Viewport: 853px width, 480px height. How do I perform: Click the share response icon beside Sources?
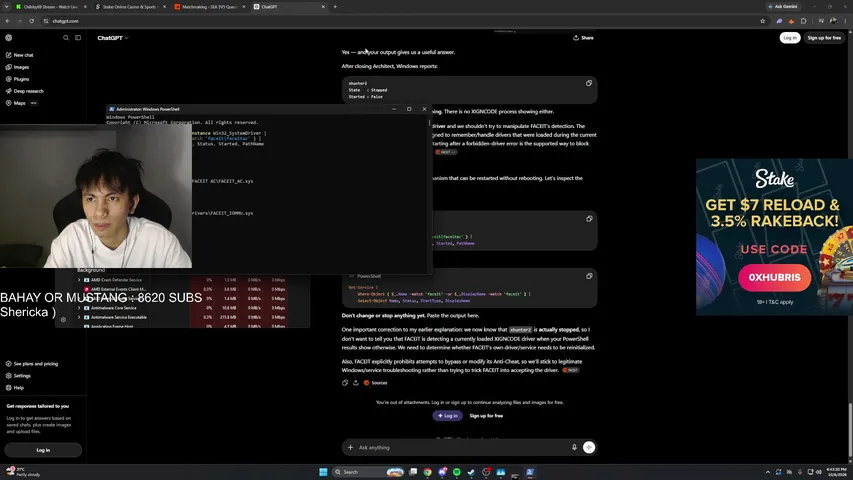coord(356,383)
